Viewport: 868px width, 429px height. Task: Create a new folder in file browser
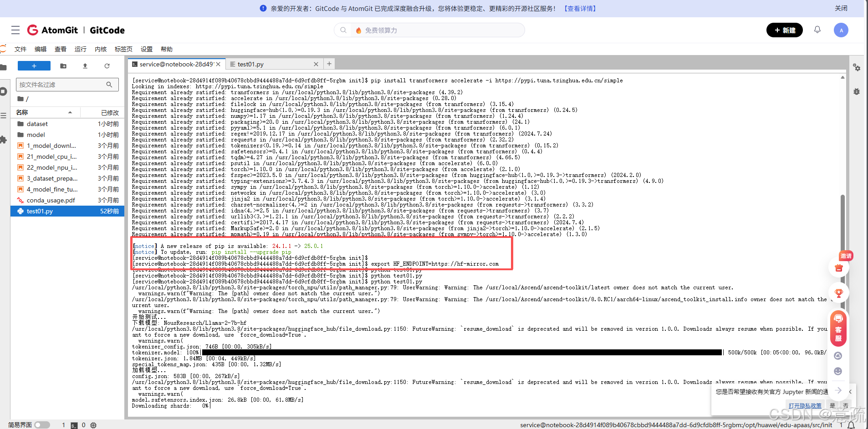(x=63, y=66)
